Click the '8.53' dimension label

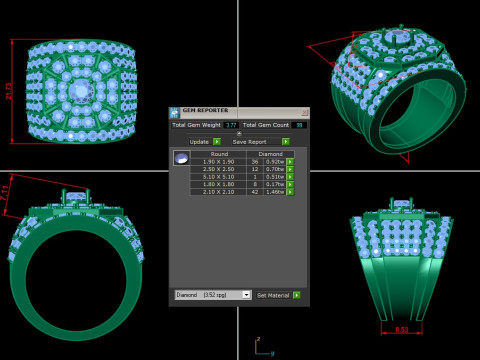402,330
